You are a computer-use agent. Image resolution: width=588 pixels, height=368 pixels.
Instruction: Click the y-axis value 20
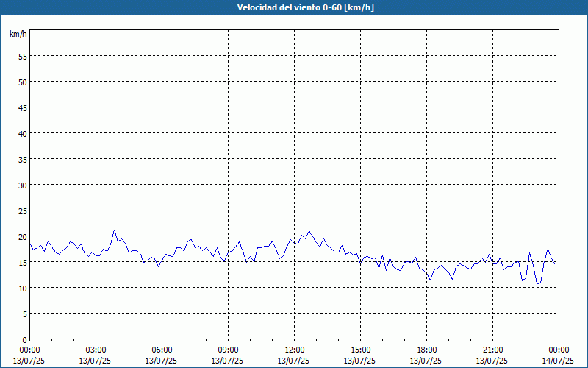tap(23, 236)
